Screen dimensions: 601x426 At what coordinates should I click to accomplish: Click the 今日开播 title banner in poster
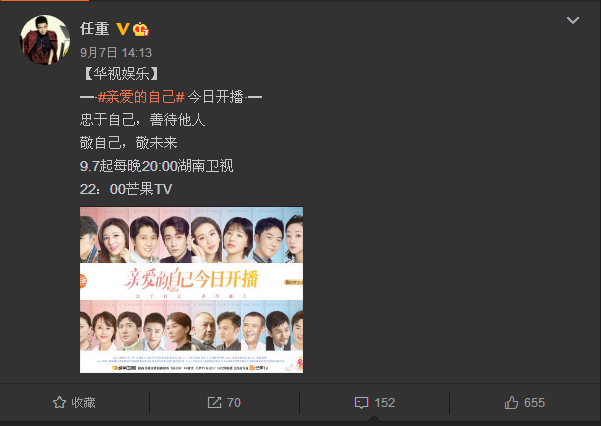point(191,281)
